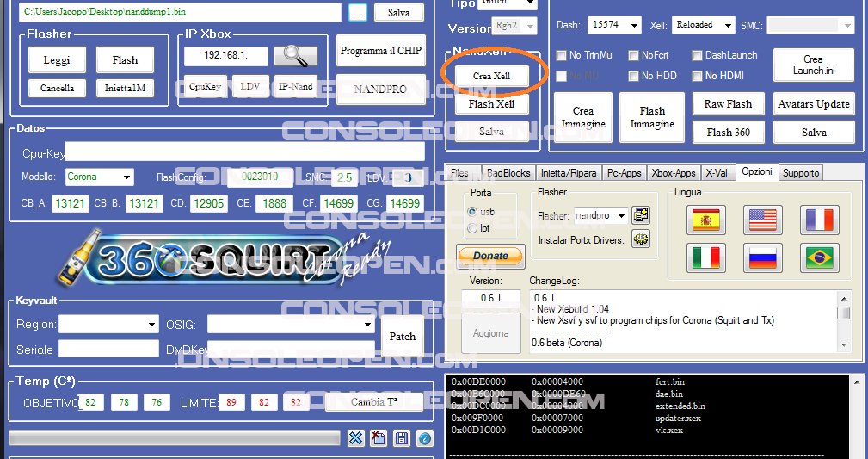
Task: Click the Raw Flash button
Action: (728, 103)
